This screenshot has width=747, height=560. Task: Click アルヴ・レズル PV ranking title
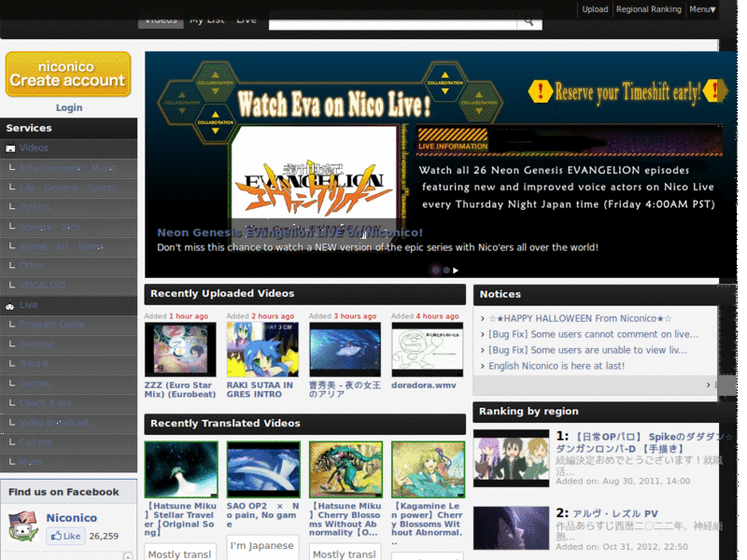pos(615,513)
